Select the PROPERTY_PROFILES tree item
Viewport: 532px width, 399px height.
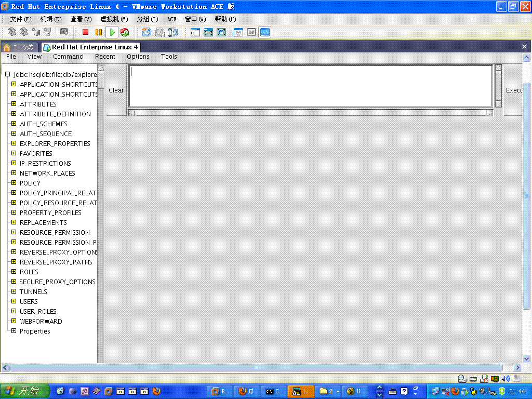click(x=50, y=212)
